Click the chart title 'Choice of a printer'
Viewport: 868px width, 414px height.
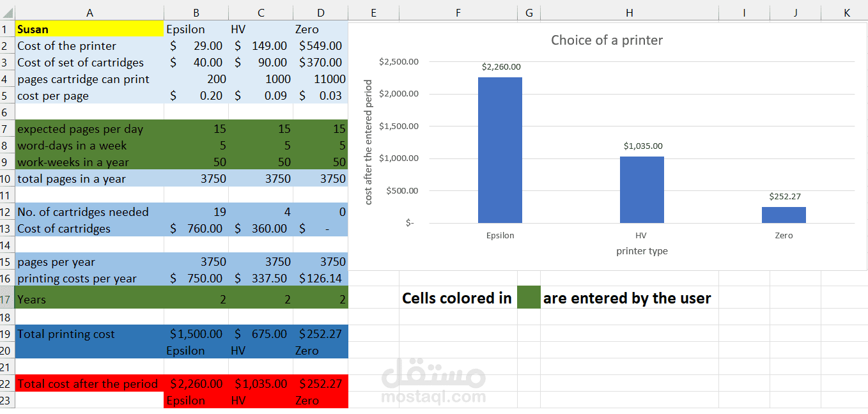(x=607, y=40)
